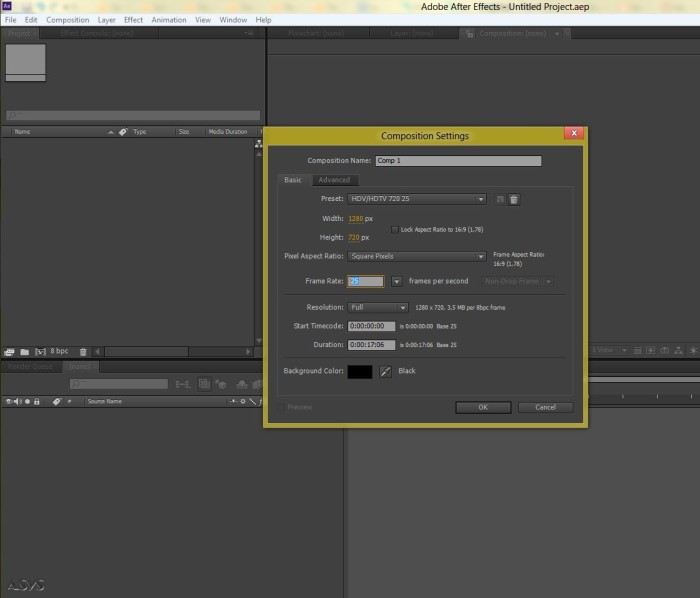Switch to the Basic tab
The width and height of the screenshot is (700, 598).
[293, 180]
